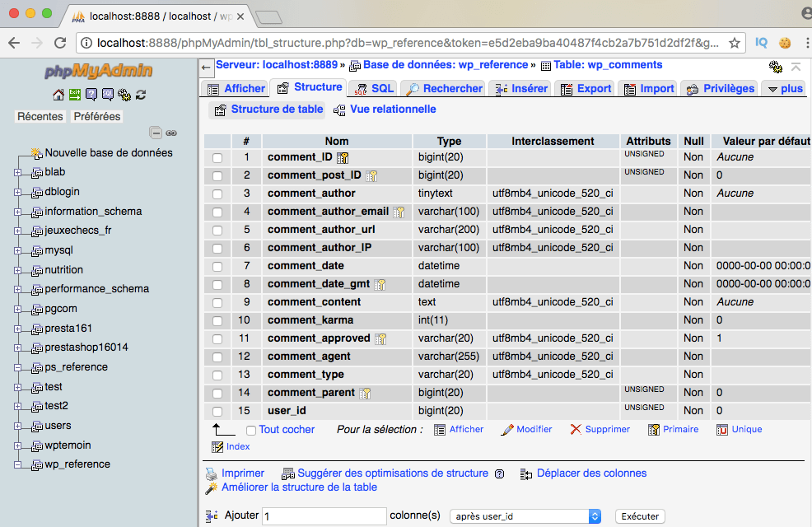The image size is (812, 527).
Task: Collapse the wp_reference tree node
Action: 17,464
